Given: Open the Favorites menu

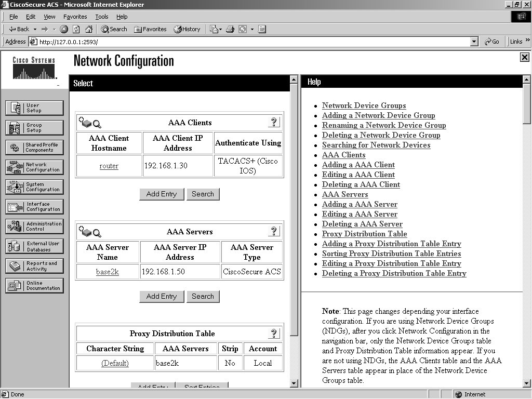Looking at the screenshot, I should [75, 17].
